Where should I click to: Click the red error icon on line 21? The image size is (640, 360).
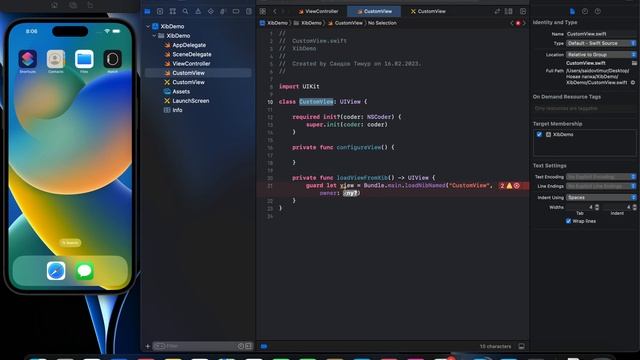tap(517, 186)
